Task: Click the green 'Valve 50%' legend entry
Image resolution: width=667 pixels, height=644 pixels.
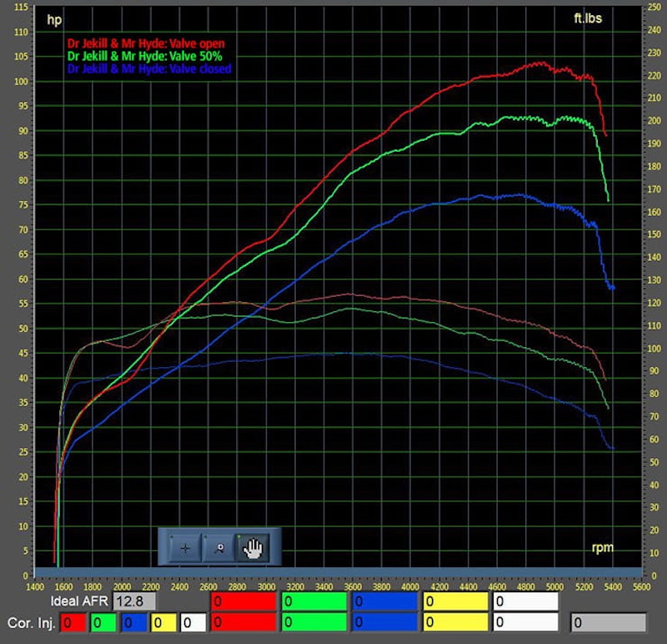Action: click(x=144, y=56)
